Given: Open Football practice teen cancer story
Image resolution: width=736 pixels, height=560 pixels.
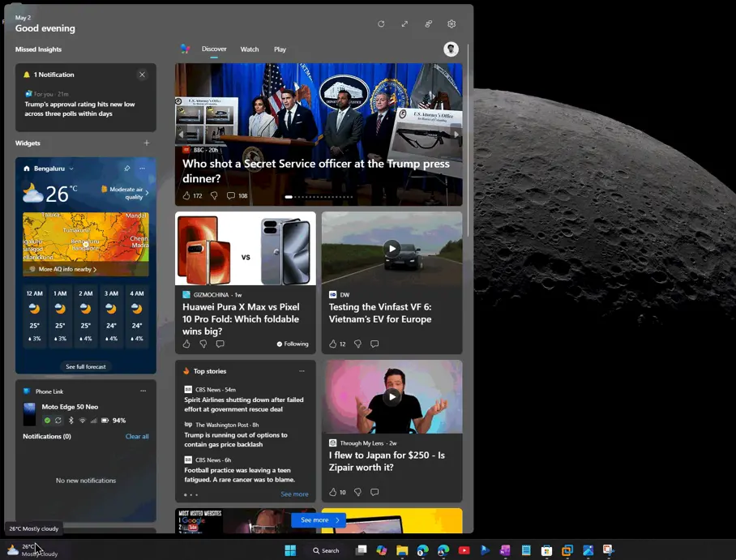Looking at the screenshot, I should [x=239, y=475].
